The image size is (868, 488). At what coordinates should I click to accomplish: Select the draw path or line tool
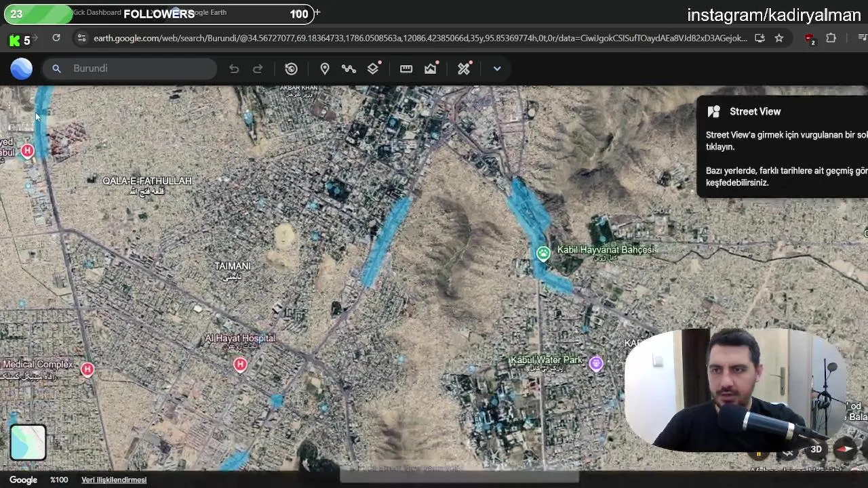tap(349, 68)
